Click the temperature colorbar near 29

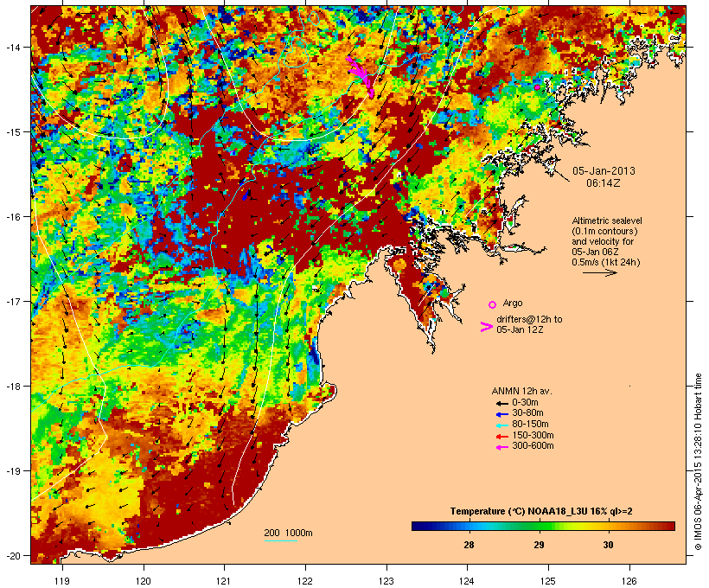pyautogui.click(x=539, y=526)
